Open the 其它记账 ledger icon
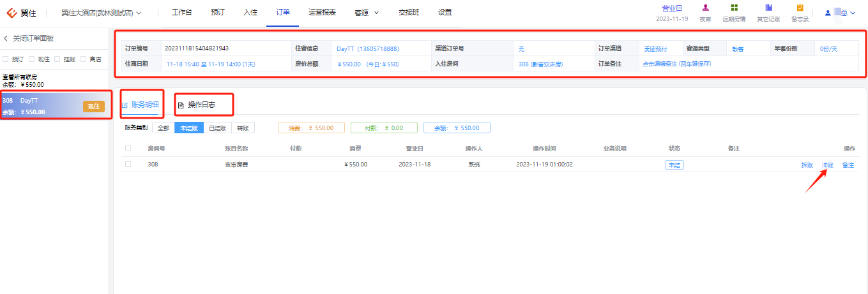 [x=768, y=8]
